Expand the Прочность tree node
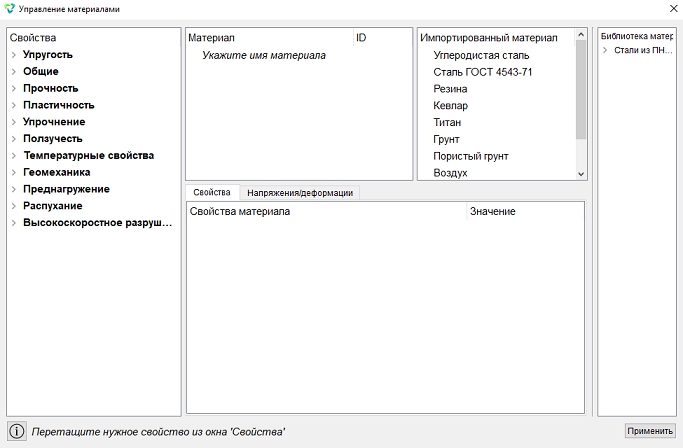683x448 pixels. click(x=14, y=88)
